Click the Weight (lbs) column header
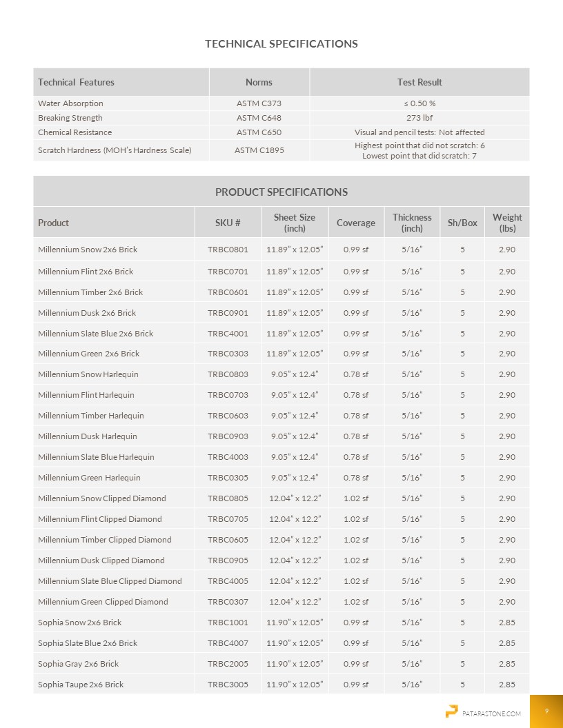The height and width of the screenshot is (728, 563). (x=507, y=223)
